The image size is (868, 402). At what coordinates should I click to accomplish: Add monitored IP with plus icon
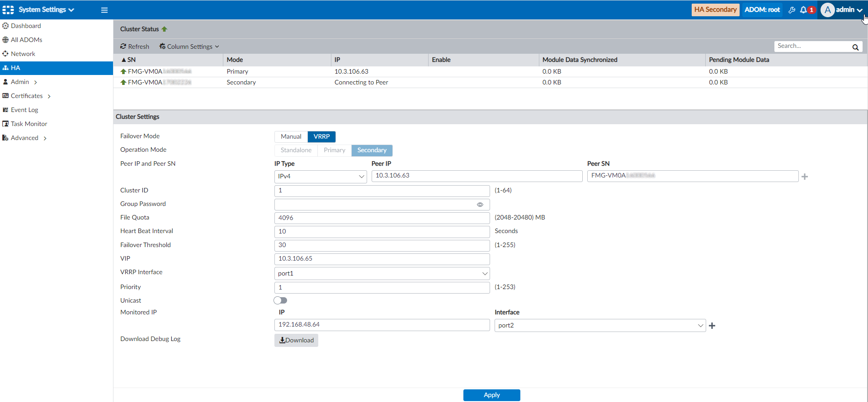pos(712,326)
